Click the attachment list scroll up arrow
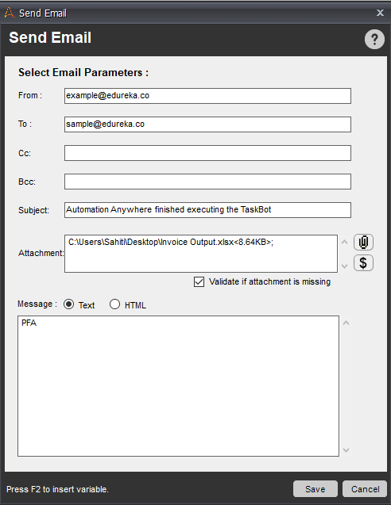The image size is (391, 505). point(345,242)
